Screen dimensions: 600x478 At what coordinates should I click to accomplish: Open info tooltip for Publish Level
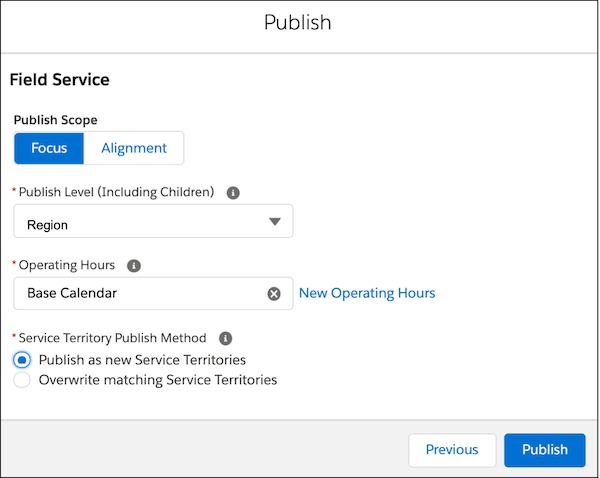coord(233,193)
